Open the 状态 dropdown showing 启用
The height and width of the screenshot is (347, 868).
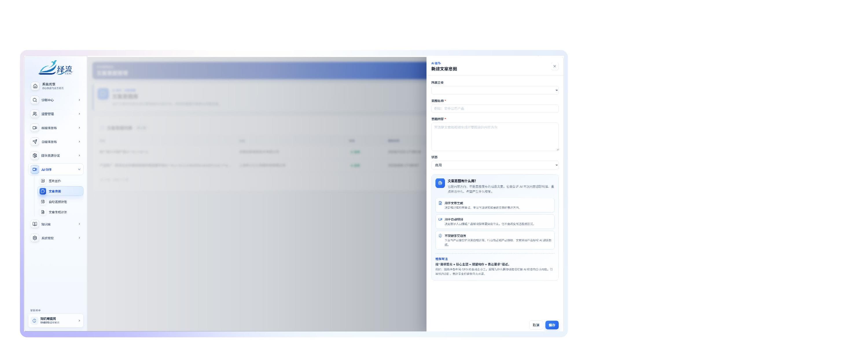(495, 165)
